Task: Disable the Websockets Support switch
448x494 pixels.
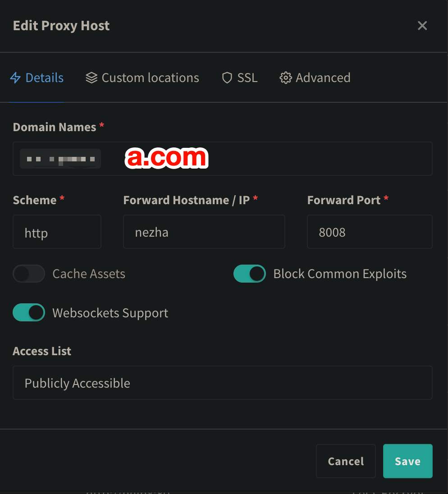Action: pyautogui.click(x=29, y=313)
